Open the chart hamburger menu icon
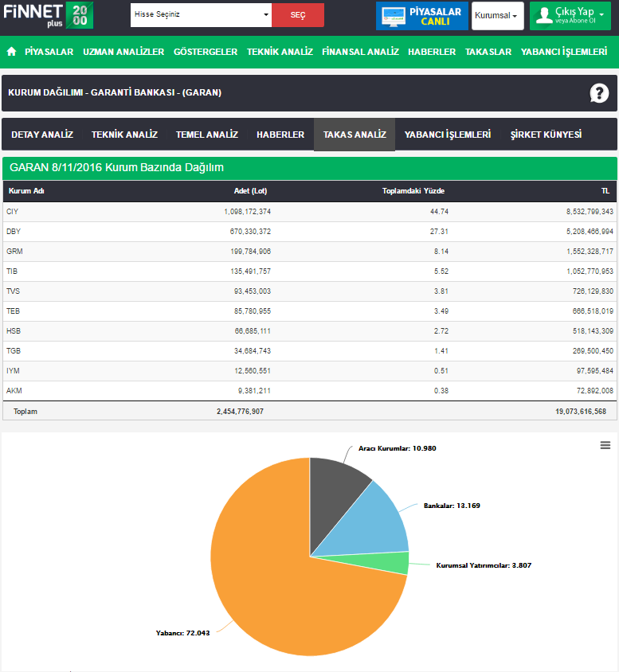 tap(605, 445)
